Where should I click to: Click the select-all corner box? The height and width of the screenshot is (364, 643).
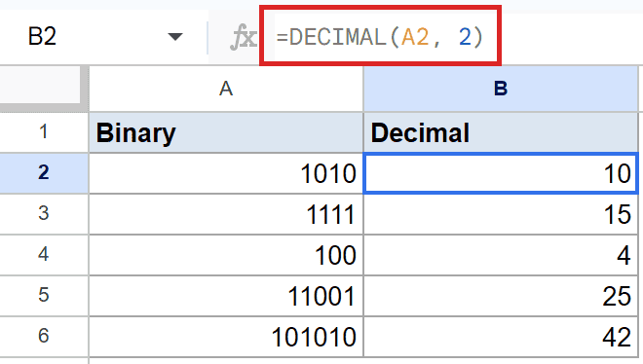coord(44,88)
